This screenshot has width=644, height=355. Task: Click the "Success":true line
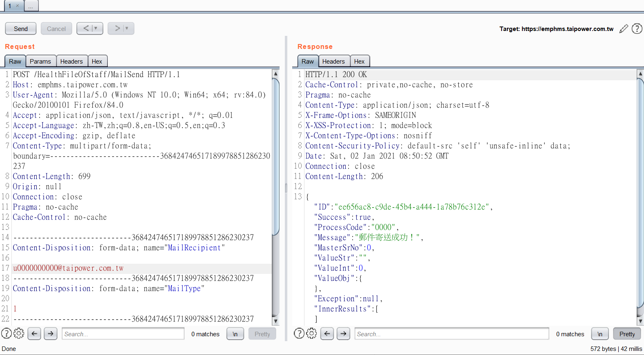(x=344, y=217)
